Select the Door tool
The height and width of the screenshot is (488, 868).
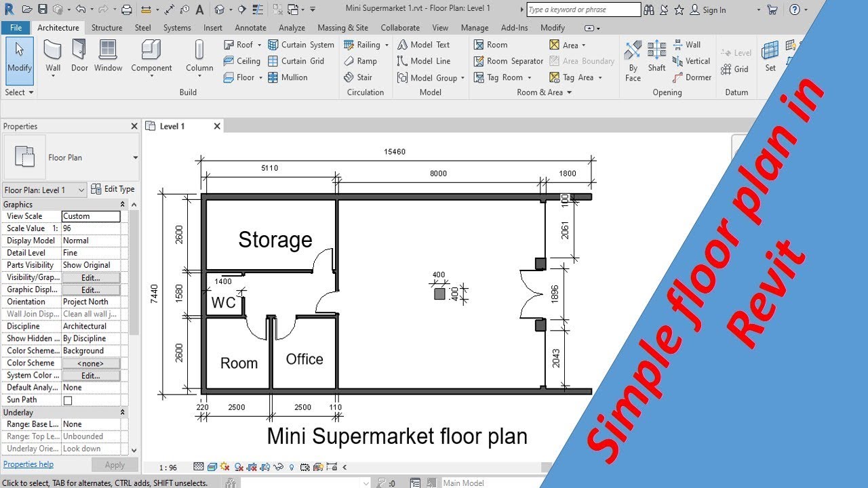coord(79,57)
